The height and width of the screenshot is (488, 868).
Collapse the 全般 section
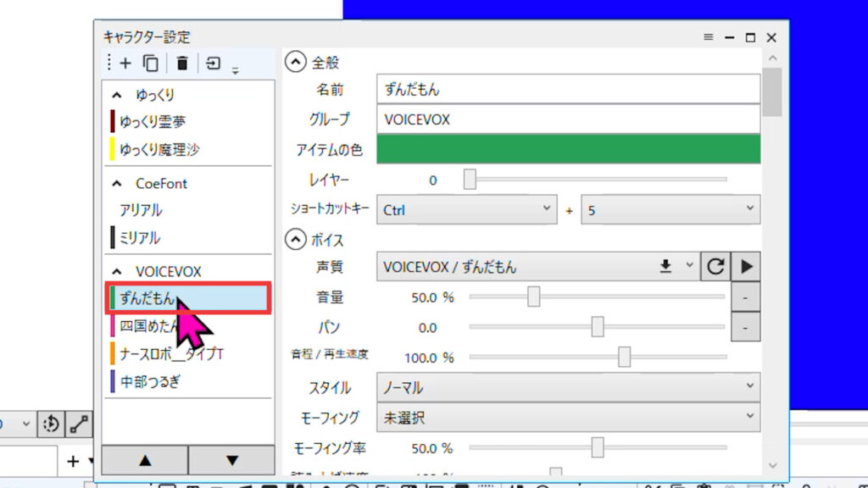click(295, 61)
